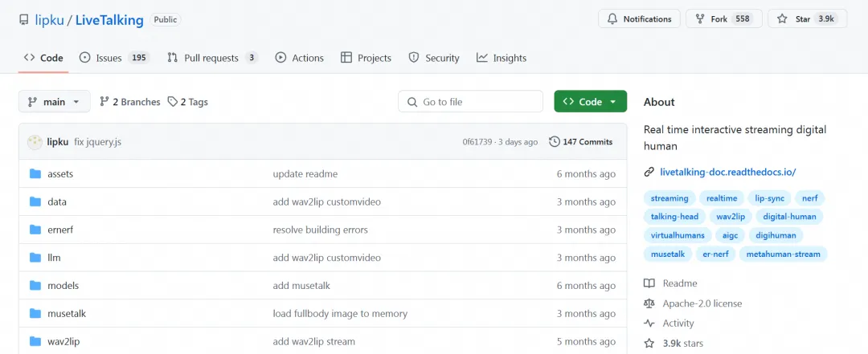This screenshot has height=354, width=868.
Task: Open load fullbody image to memory commit
Action: click(340, 314)
